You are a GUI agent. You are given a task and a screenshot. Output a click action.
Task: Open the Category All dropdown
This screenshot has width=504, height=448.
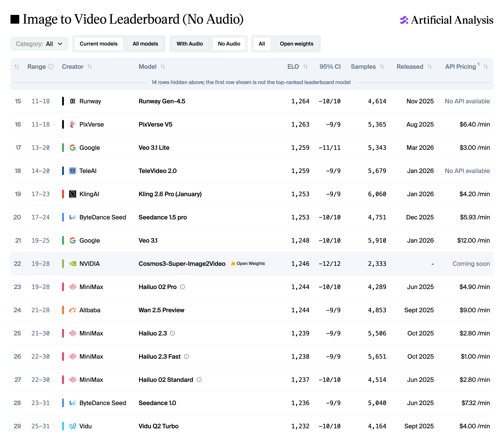39,44
